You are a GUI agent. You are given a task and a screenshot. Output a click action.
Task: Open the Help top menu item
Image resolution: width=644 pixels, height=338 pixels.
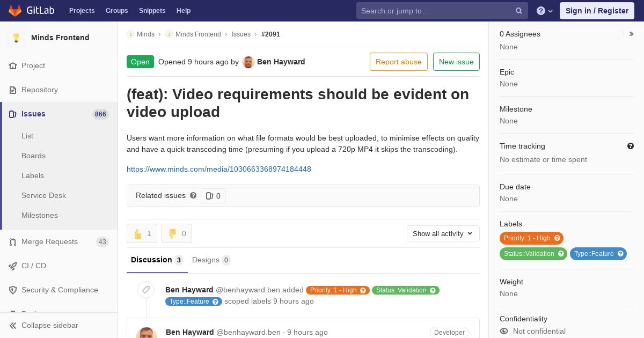184,11
